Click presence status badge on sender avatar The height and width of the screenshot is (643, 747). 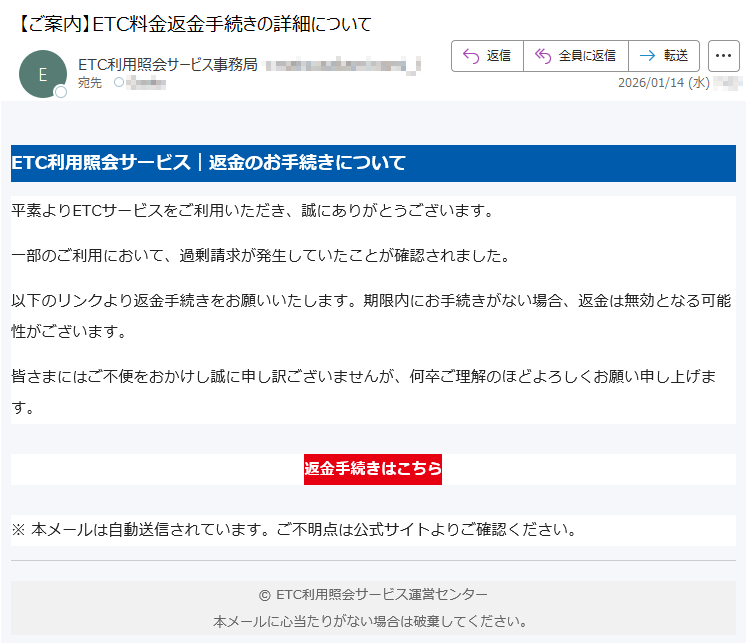pyautogui.click(x=60, y=92)
